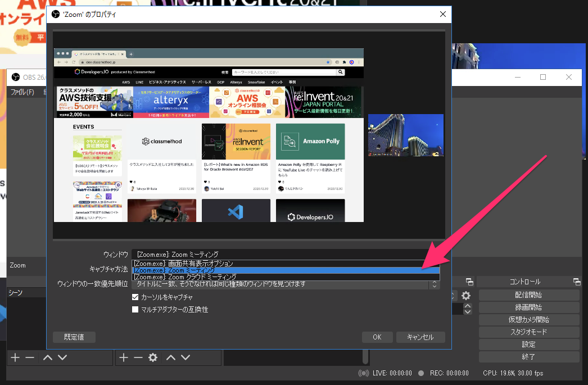
Task: Open the ファイル(F) menu in OBS
Action: click(x=22, y=92)
